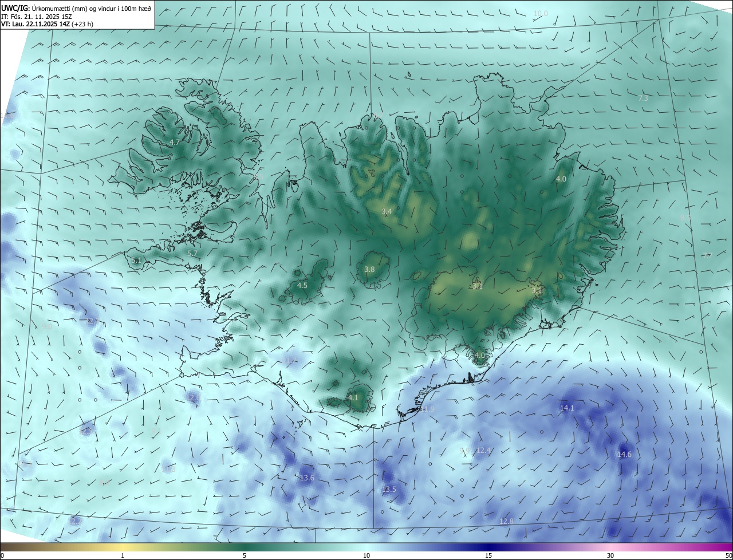Image resolution: width=733 pixels, height=560 pixels.
Task: Click the 4.0 value on the south-coast glacier
Action: click(x=480, y=355)
